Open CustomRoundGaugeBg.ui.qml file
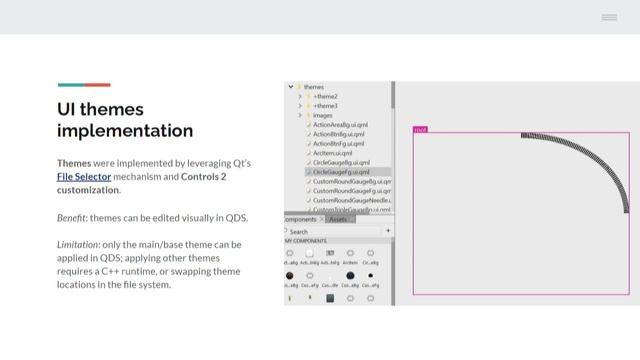 point(352,181)
